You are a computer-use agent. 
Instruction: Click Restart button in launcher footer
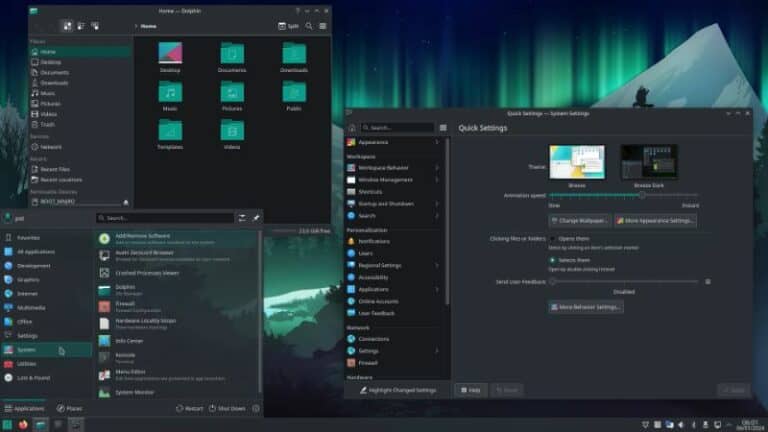(x=189, y=408)
